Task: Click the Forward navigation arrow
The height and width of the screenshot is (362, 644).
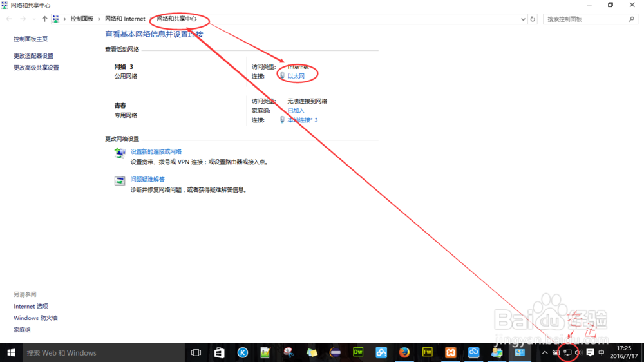Action: 23,19
